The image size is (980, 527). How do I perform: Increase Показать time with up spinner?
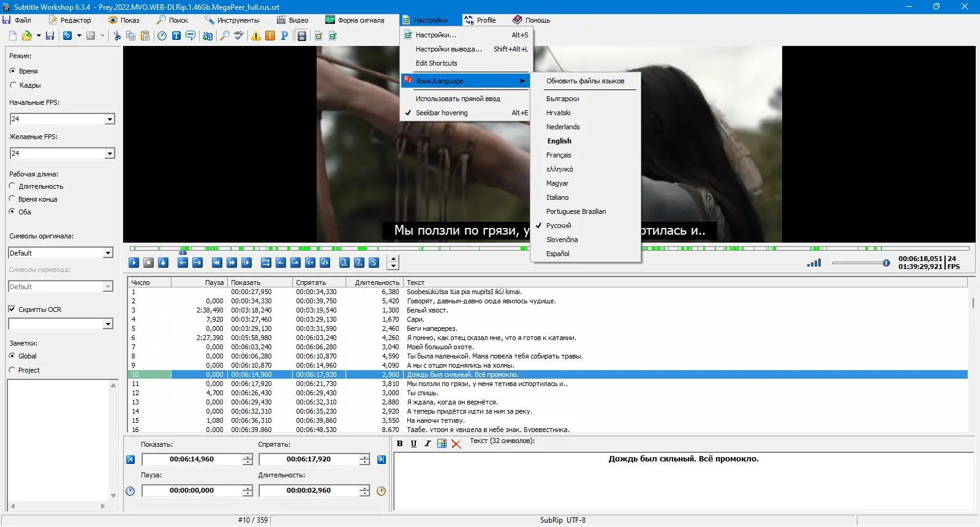[247, 457]
